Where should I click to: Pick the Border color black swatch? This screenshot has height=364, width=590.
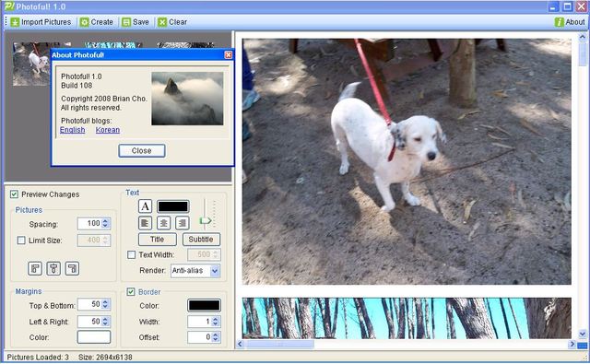pos(205,305)
